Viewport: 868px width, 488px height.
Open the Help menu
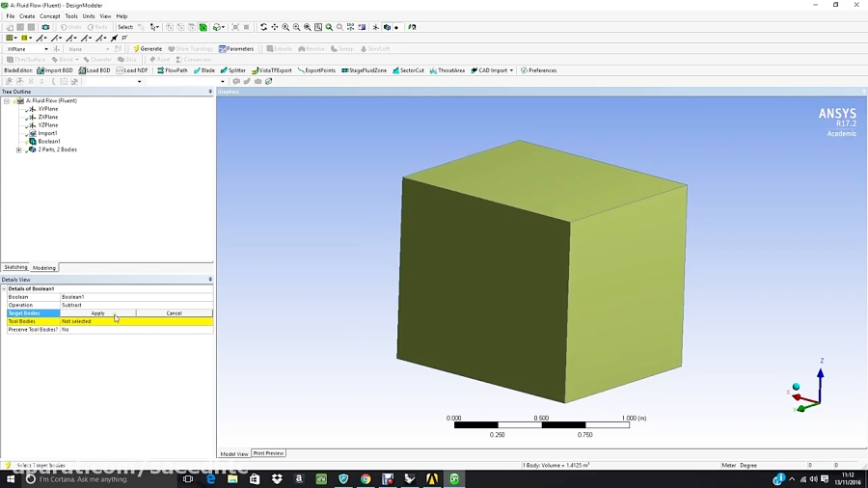[122, 16]
